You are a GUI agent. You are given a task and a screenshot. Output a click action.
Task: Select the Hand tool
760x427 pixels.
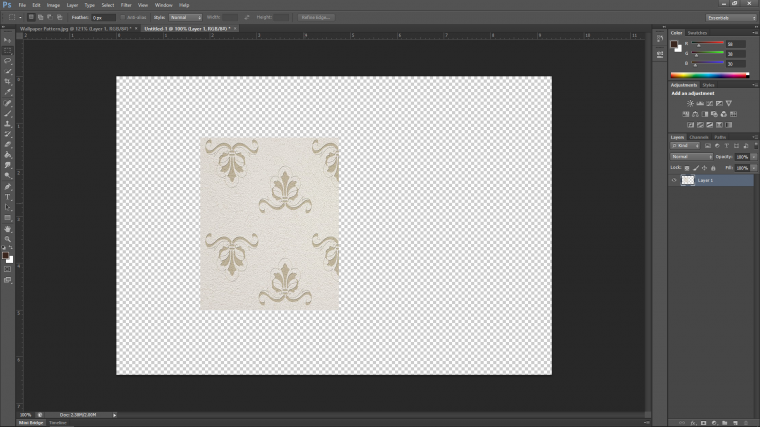7,229
